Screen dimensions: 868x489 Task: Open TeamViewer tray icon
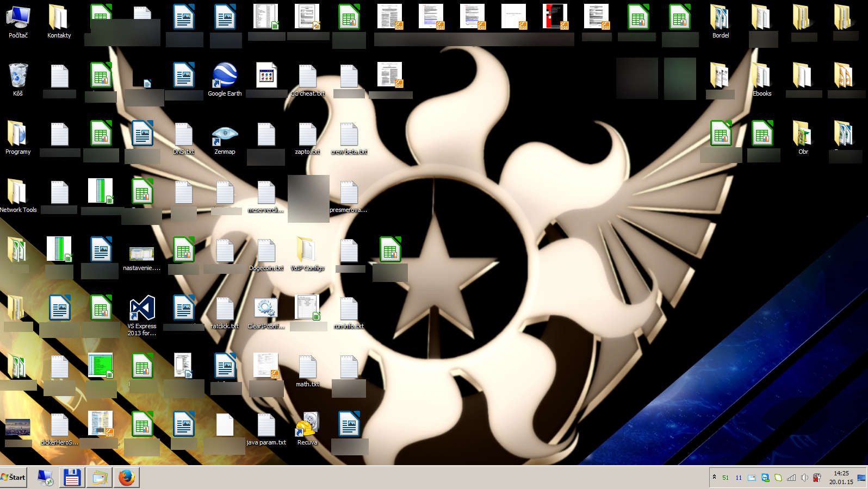pyautogui.click(x=765, y=478)
